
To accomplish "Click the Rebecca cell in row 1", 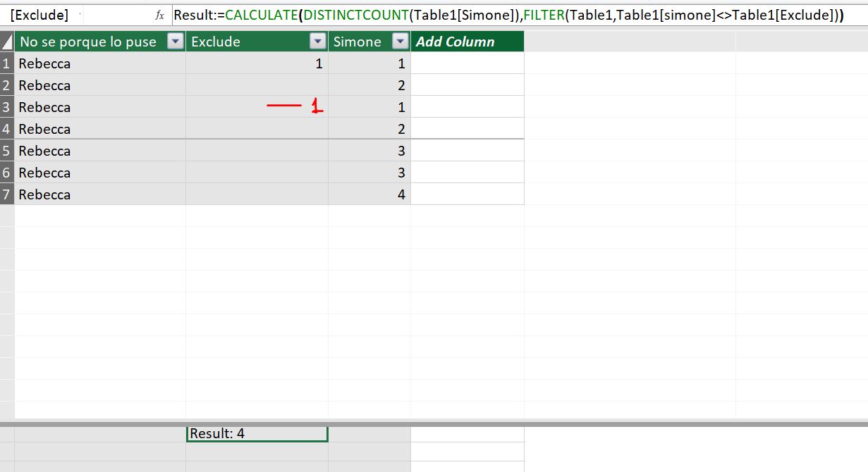I will (x=100, y=63).
